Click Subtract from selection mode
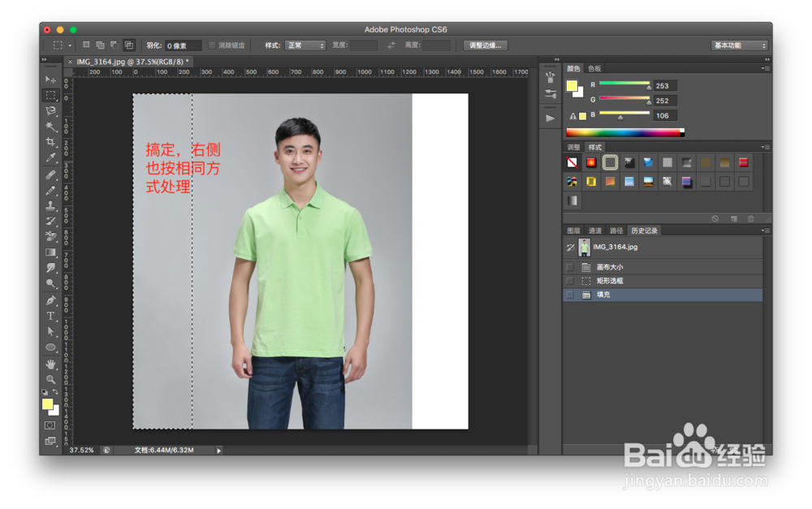 (114, 45)
